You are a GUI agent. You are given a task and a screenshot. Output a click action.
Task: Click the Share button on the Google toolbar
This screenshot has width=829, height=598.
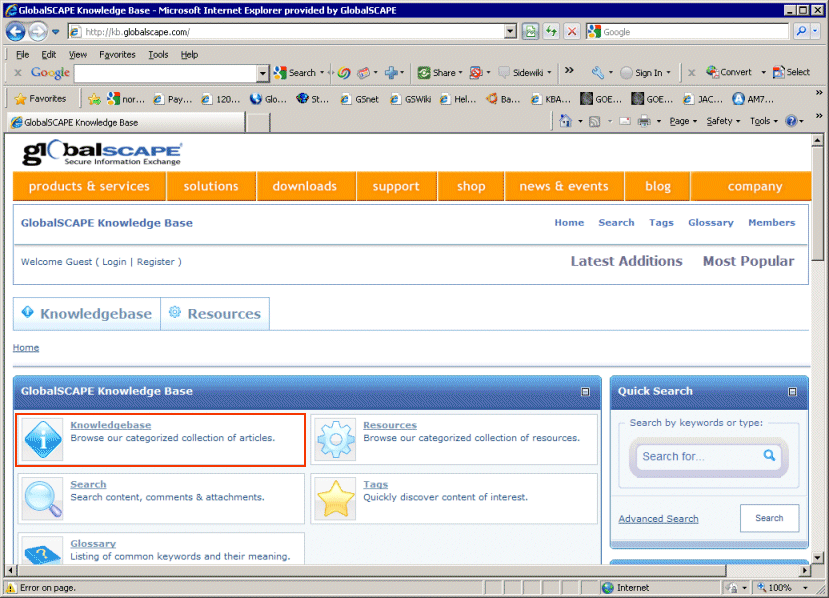coord(440,72)
